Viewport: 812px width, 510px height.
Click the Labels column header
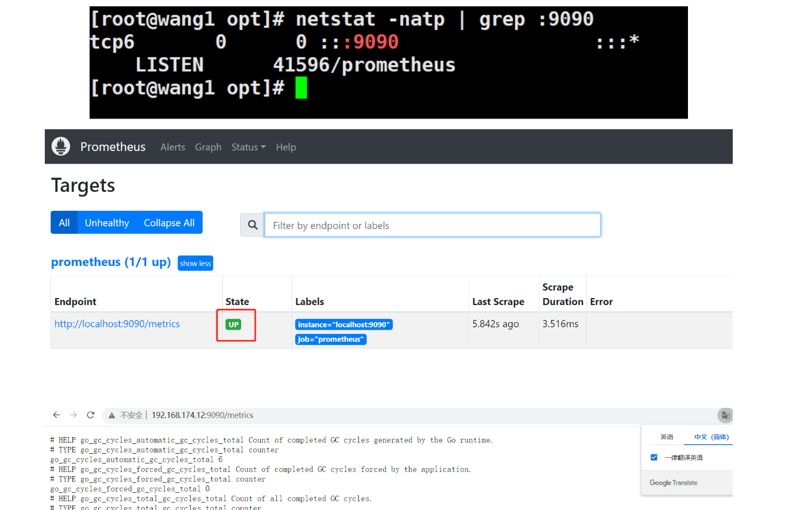(x=310, y=302)
